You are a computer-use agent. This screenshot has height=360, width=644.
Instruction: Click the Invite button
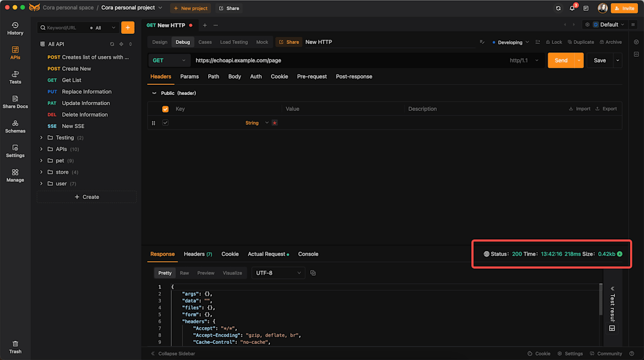click(x=625, y=8)
